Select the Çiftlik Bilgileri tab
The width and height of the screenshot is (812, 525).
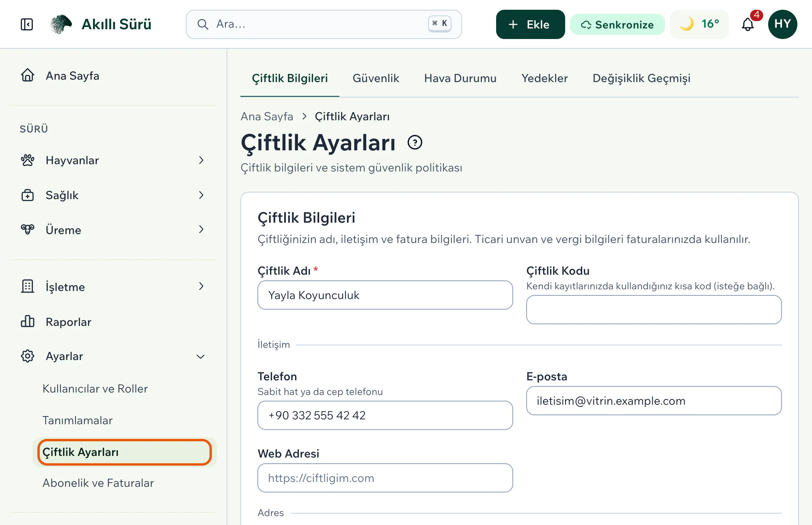290,78
